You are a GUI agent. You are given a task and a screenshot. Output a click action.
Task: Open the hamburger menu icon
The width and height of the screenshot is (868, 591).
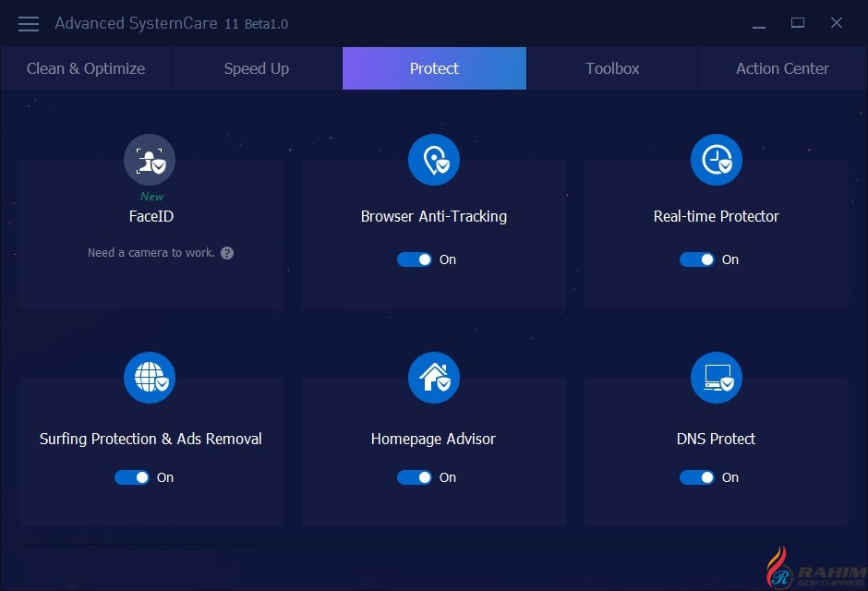coord(29,24)
